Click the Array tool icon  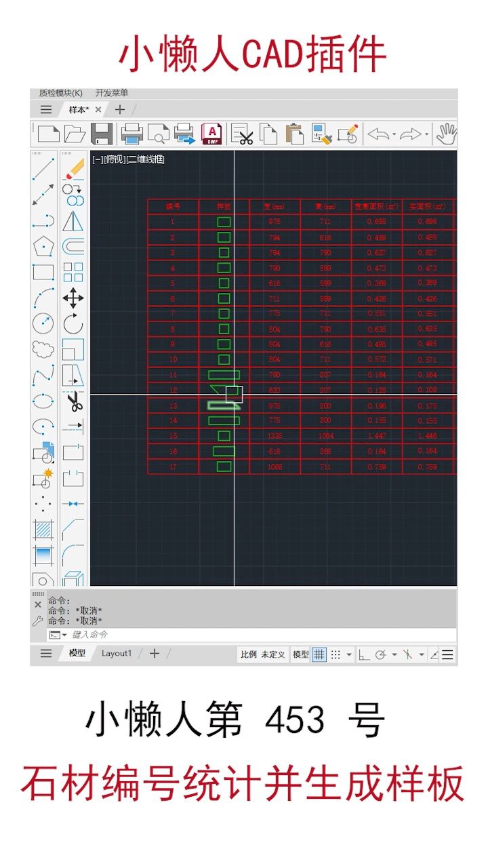point(73,272)
